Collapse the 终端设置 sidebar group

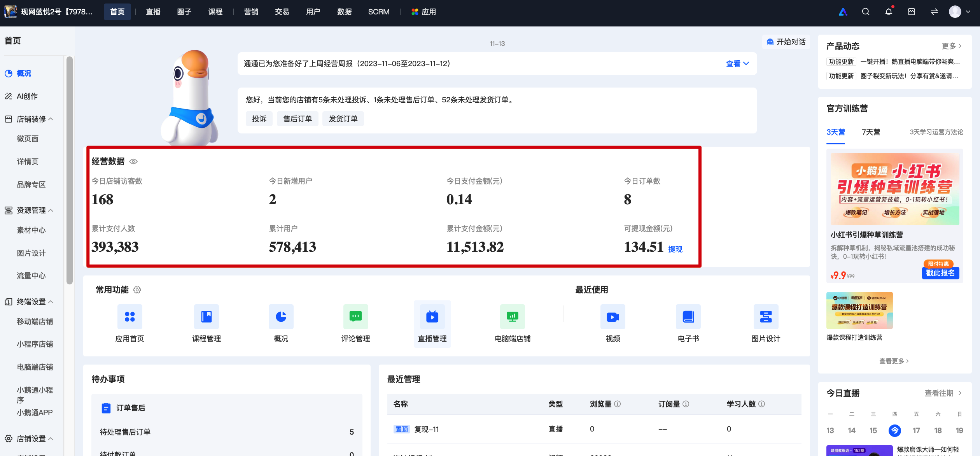(51, 302)
